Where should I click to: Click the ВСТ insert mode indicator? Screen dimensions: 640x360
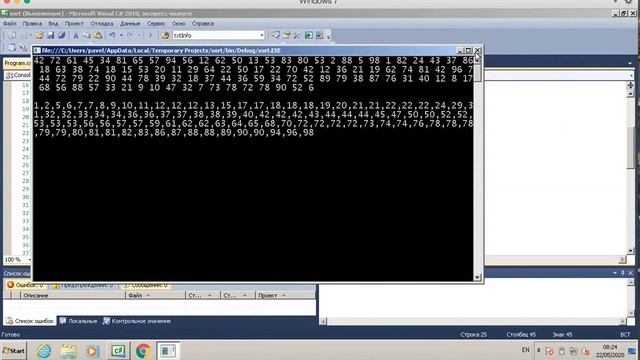625,335
